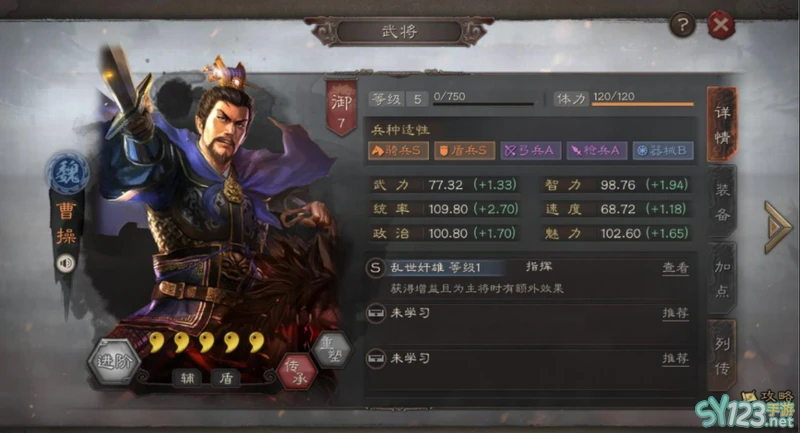
Task: Close the 武将 panel with red X
Action: [721, 24]
